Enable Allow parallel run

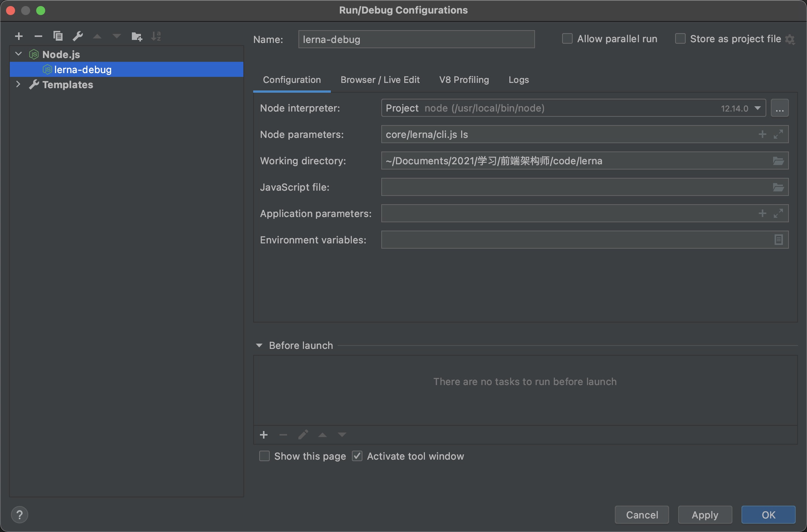click(567, 39)
